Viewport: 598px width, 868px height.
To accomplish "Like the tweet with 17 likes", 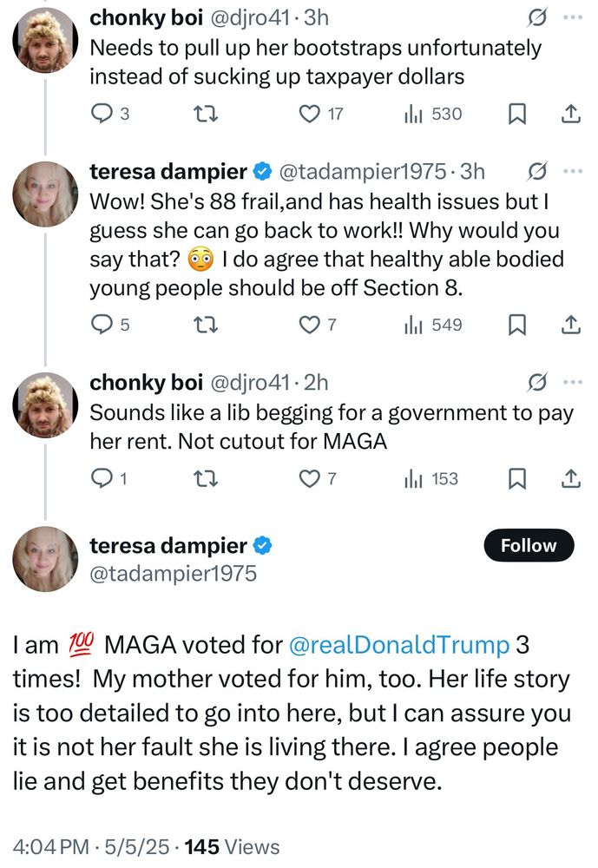I will (308, 114).
